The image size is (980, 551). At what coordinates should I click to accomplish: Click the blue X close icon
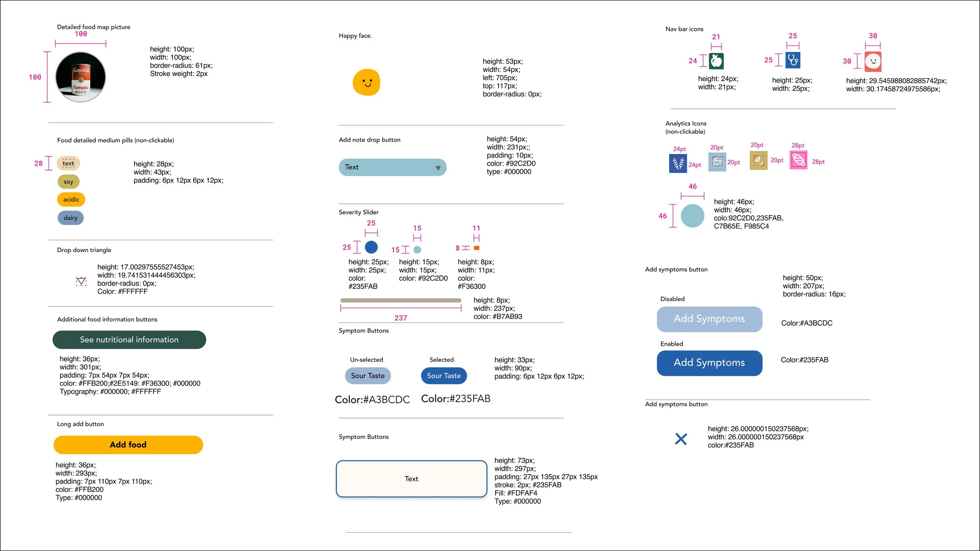coord(681,439)
